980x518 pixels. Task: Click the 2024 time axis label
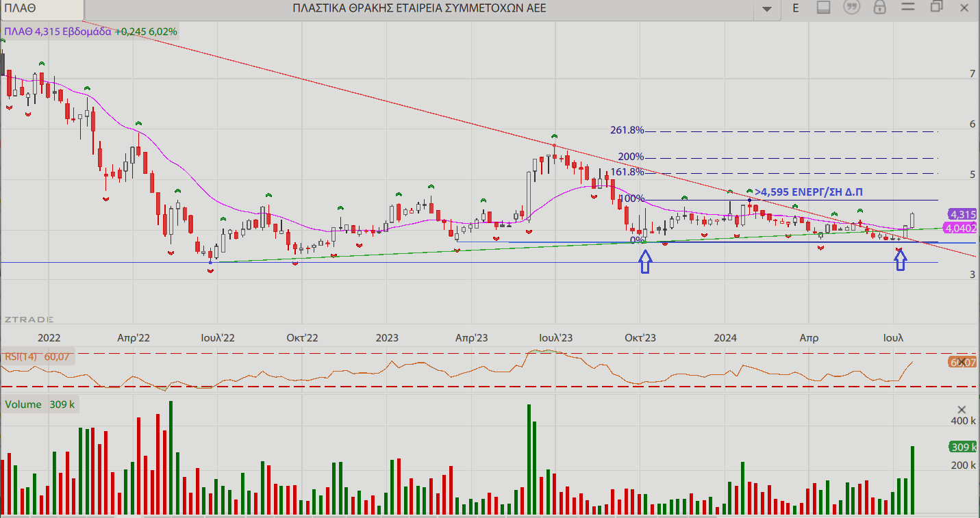(725, 338)
